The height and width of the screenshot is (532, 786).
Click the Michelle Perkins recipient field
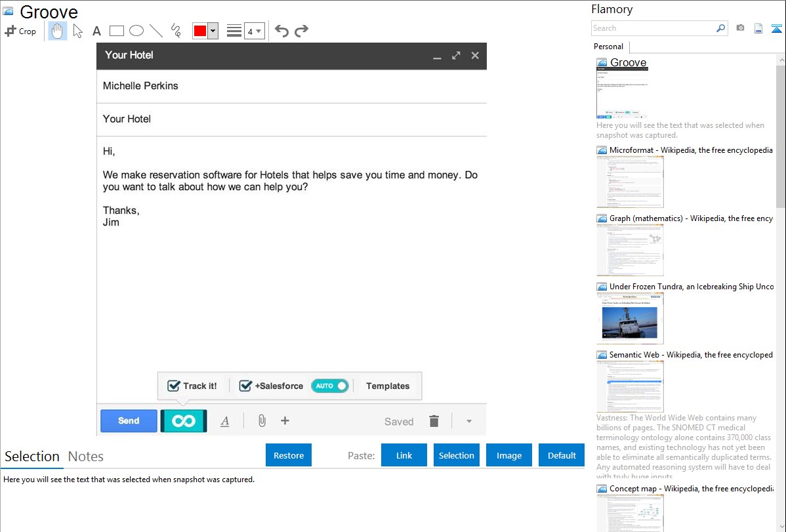pos(292,86)
